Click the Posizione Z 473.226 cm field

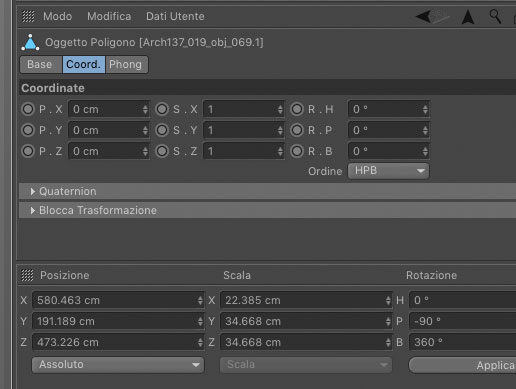[x=118, y=342]
